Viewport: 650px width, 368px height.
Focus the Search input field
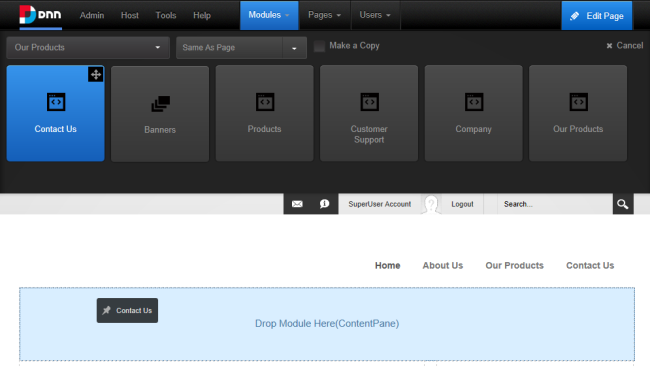tap(555, 204)
